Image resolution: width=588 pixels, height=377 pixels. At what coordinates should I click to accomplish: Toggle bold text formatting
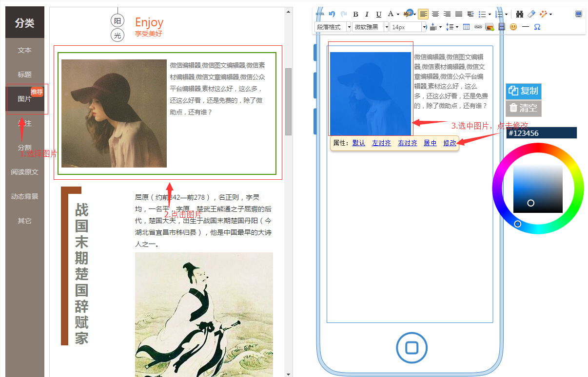coord(356,14)
